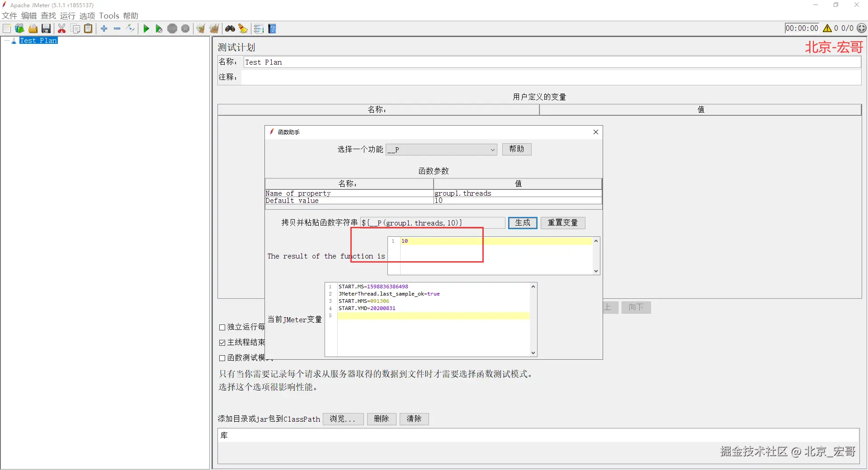Open Search with binoculars icon

[230, 28]
